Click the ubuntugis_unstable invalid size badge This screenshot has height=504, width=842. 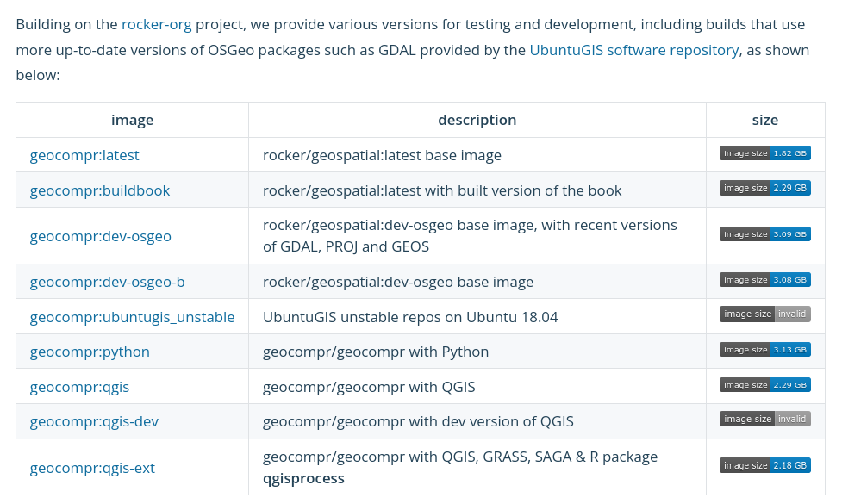pos(764,314)
